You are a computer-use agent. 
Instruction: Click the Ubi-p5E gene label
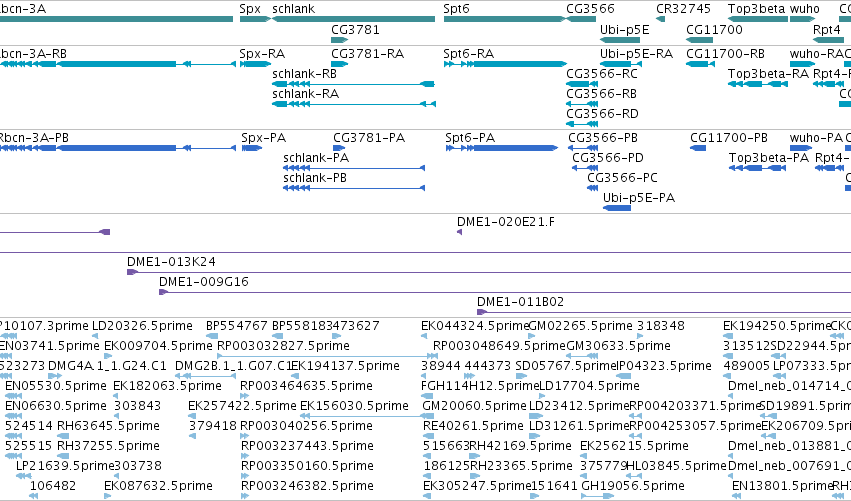625,29
